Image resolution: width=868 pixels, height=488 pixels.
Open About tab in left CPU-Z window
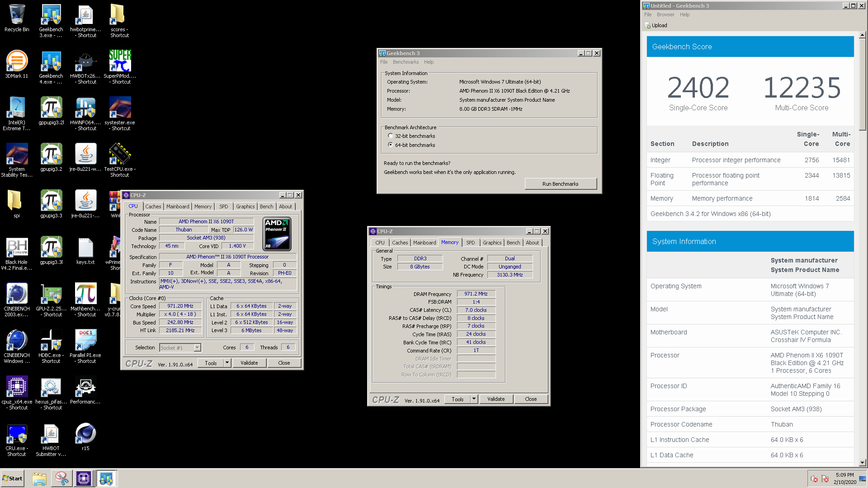tap(286, 206)
